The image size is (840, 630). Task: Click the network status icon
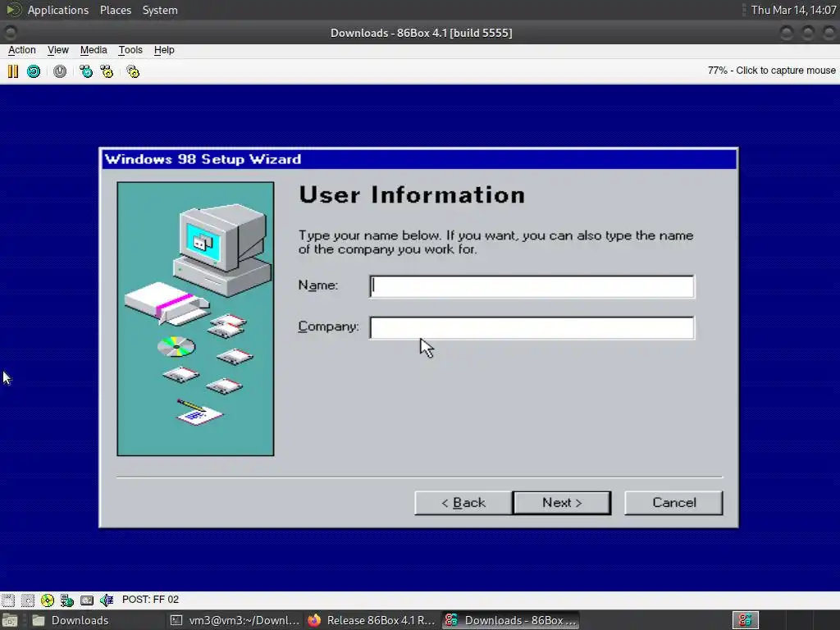[x=67, y=600]
